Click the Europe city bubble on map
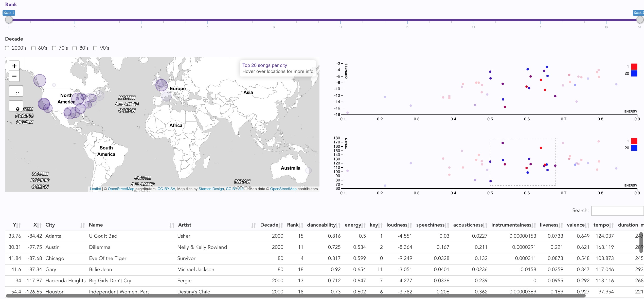Viewport: 644px width, 299px height. coord(161,85)
